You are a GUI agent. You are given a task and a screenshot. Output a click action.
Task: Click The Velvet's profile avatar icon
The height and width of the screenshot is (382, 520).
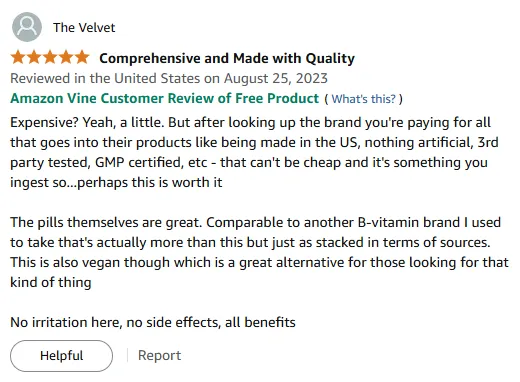[x=27, y=27]
